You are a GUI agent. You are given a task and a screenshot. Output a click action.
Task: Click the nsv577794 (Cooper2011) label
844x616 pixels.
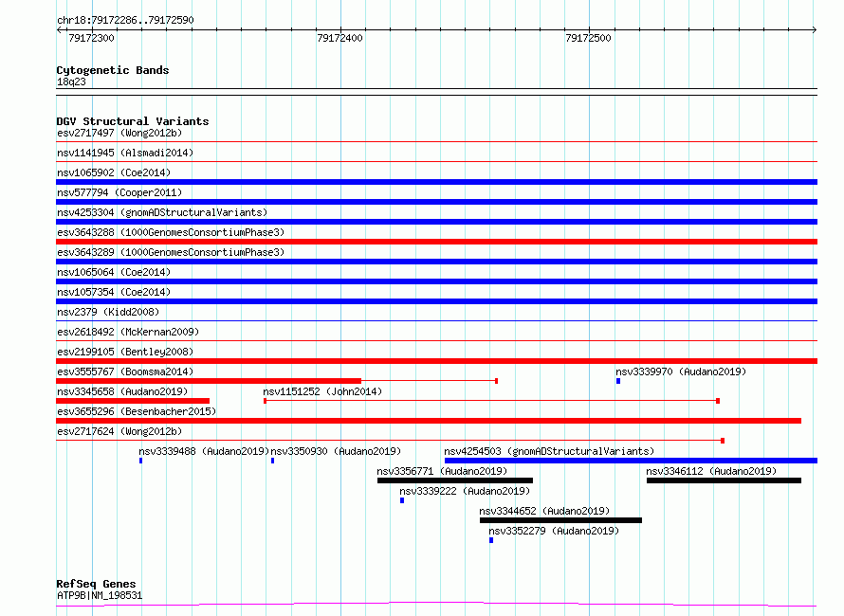click(x=119, y=192)
